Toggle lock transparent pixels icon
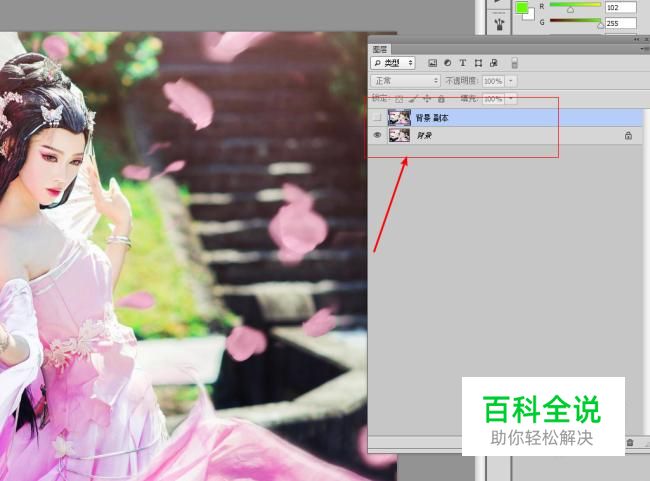The width and height of the screenshot is (650, 481). coord(399,99)
